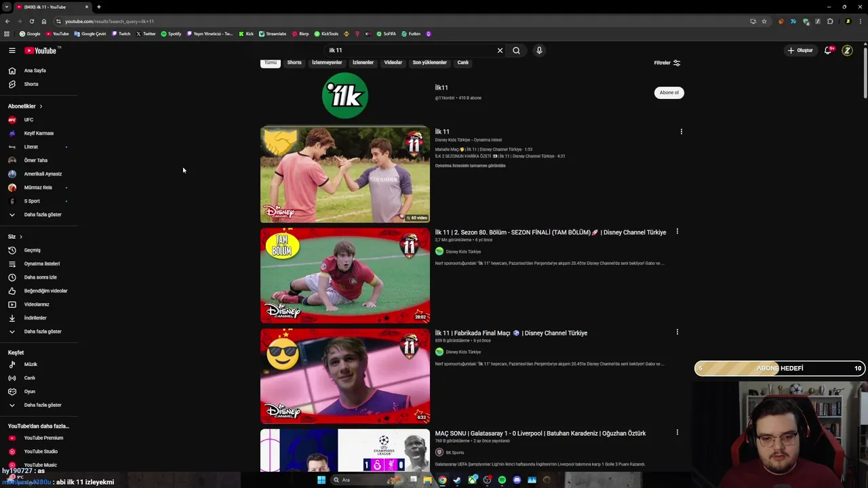Open the Twitch bookmark
This screenshot has height=488, width=868.
(121, 34)
